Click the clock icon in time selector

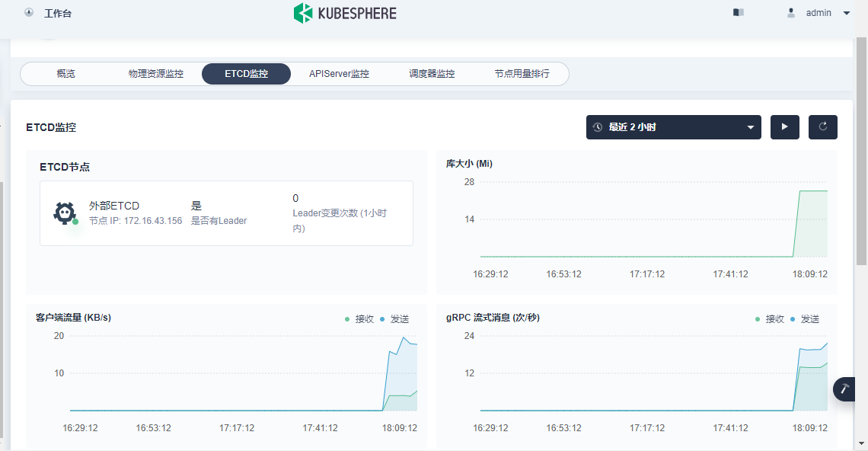pos(597,127)
